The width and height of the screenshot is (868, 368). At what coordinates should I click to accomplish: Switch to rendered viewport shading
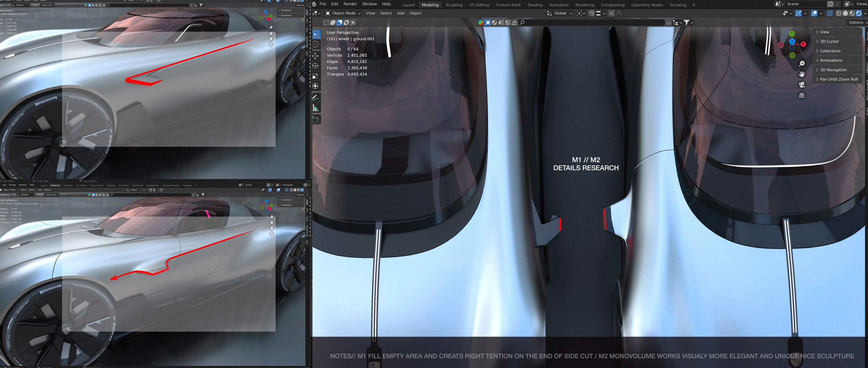859,13
